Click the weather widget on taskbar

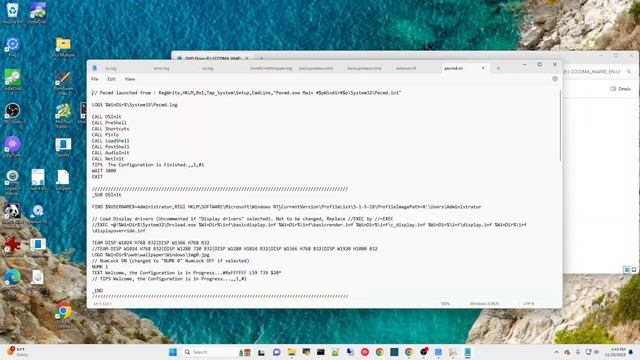click(x=18, y=352)
